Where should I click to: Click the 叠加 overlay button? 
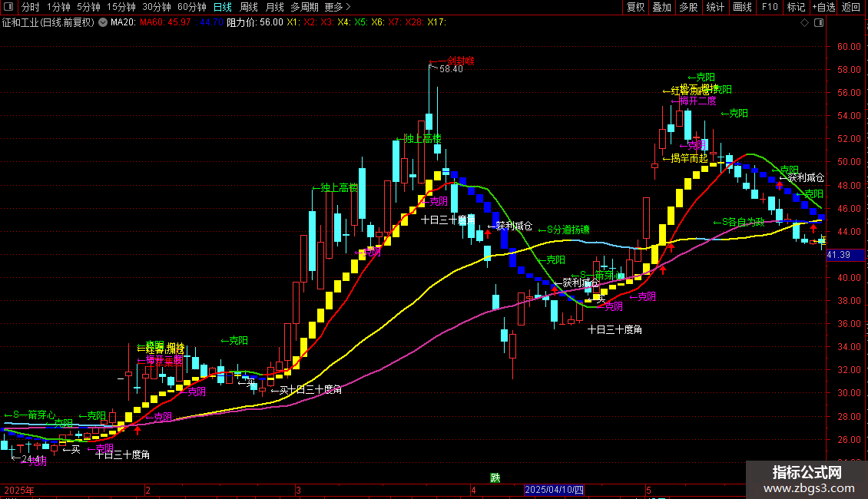pyautogui.click(x=662, y=7)
